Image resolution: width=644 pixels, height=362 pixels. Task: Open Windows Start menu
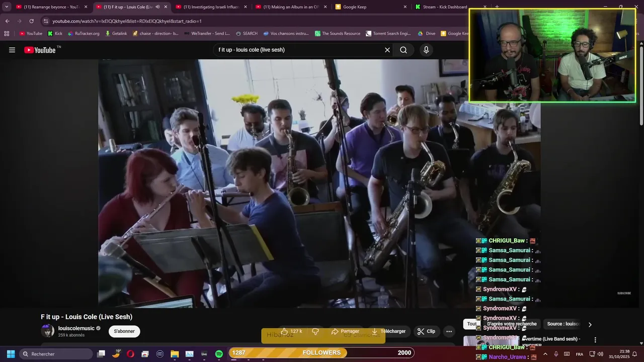click(x=11, y=354)
